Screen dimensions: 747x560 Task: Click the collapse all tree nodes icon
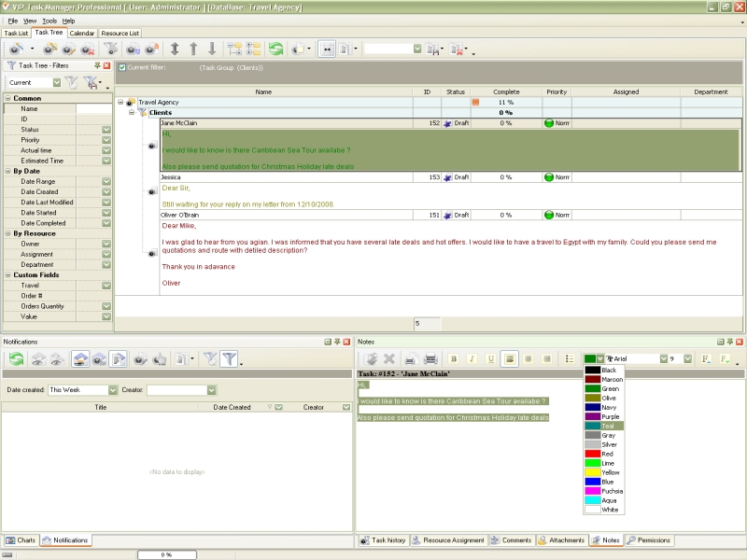tap(253, 49)
